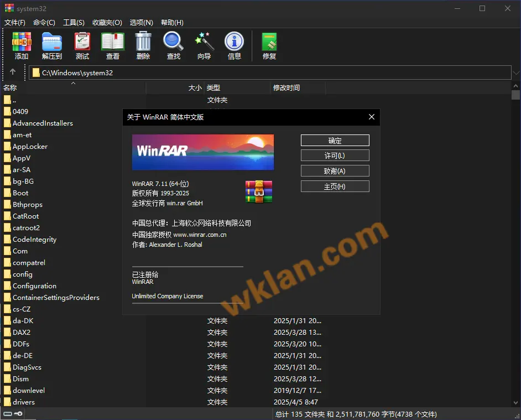Click the file list scrollbar down arrow
The image size is (521, 420).
point(515,403)
